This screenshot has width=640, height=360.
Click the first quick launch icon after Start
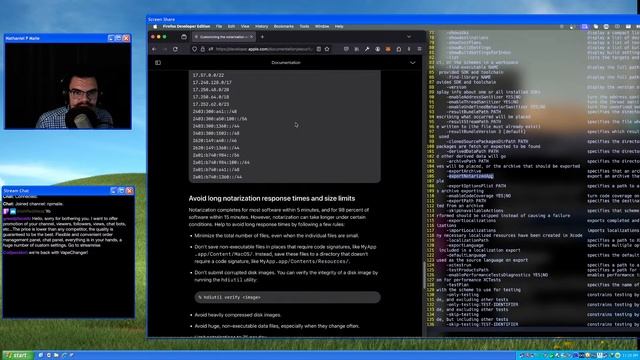point(41,355)
